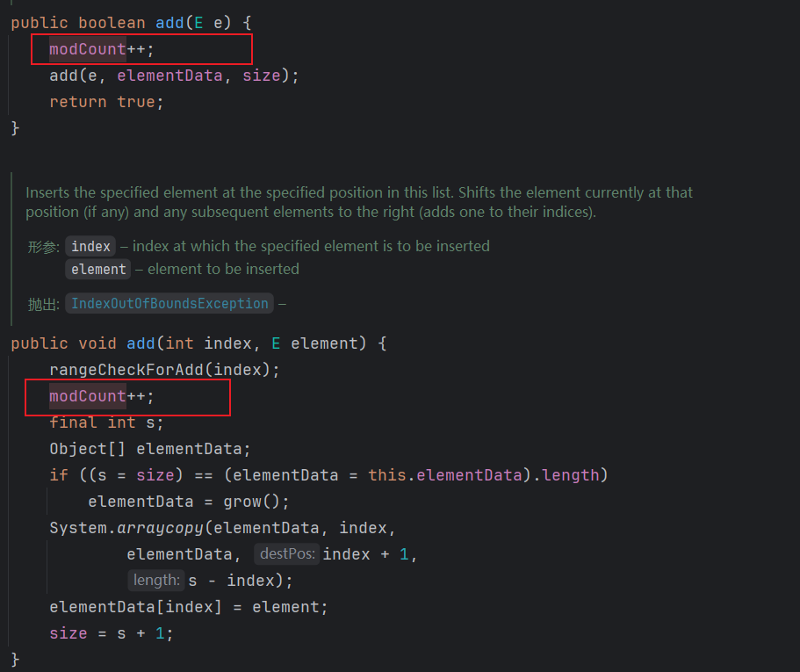
Task: Click modCount below the rangeCheckForAdd line
Action: 87,396
